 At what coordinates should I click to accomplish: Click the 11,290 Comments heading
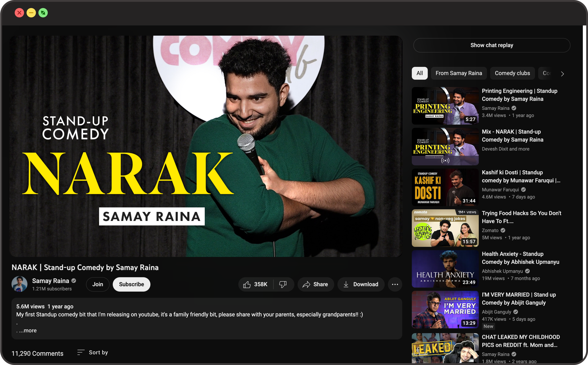tap(37, 354)
